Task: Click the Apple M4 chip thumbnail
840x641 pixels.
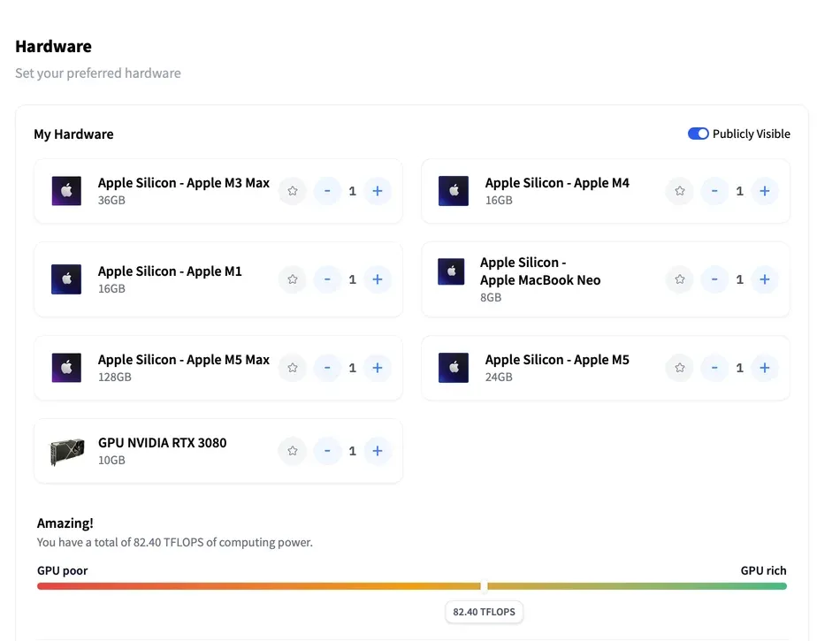Action: 454,191
